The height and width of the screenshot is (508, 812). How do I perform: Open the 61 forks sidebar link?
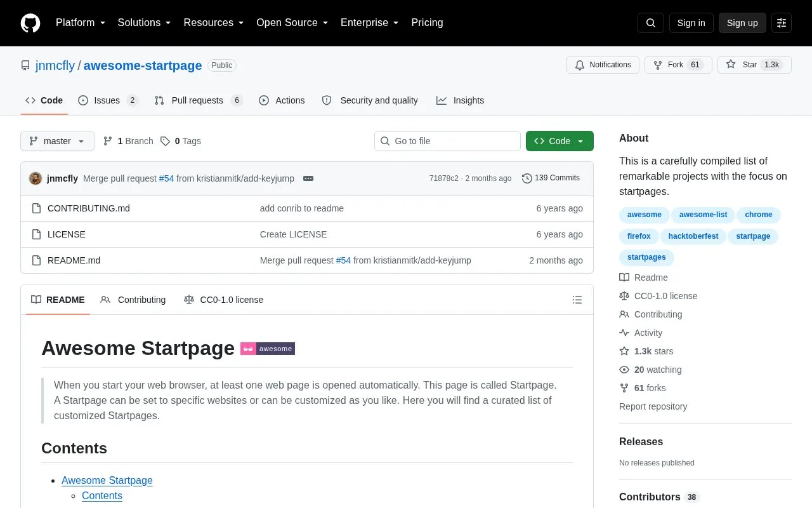tap(643, 388)
